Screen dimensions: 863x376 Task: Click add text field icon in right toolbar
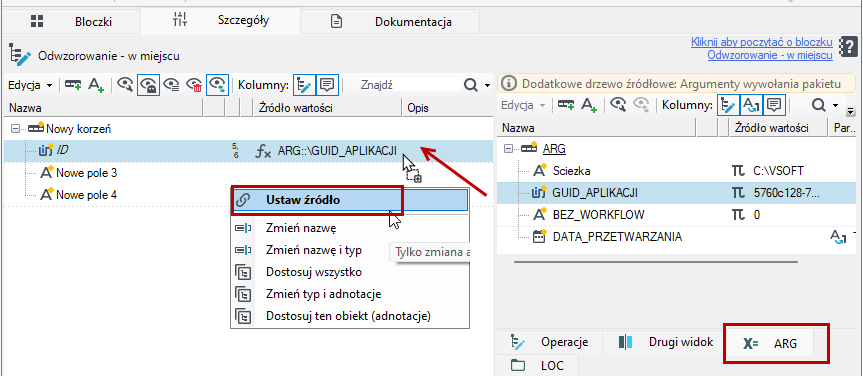point(590,105)
